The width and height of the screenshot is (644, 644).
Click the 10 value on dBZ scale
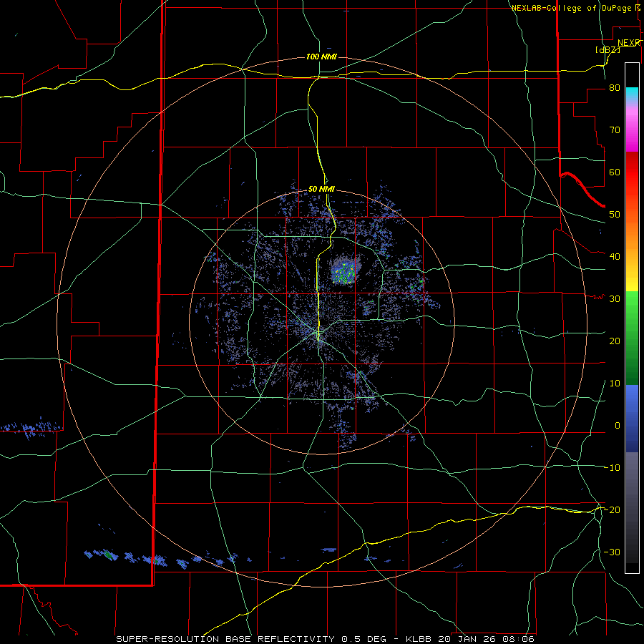[615, 384]
